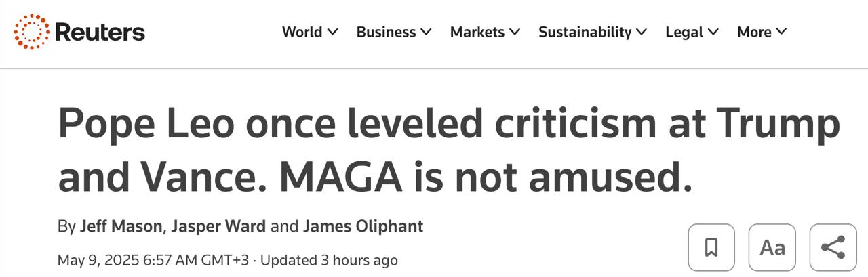Click the share icon button
868x277 pixels.
point(833,247)
